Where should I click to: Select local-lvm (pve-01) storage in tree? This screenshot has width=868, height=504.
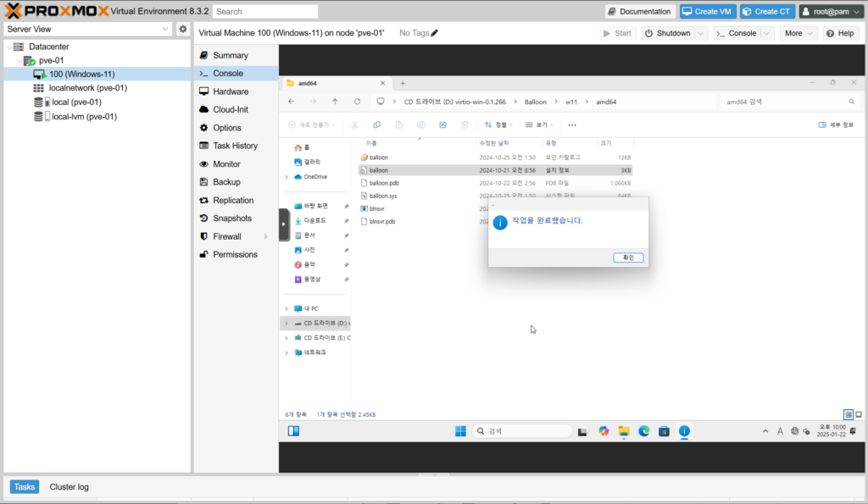(x=84, y=117)
